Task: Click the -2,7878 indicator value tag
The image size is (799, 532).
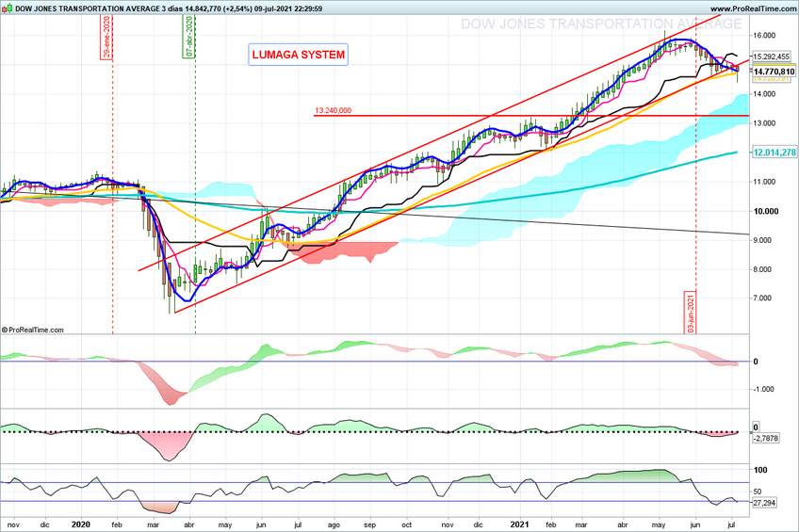Action: [765, 438]
